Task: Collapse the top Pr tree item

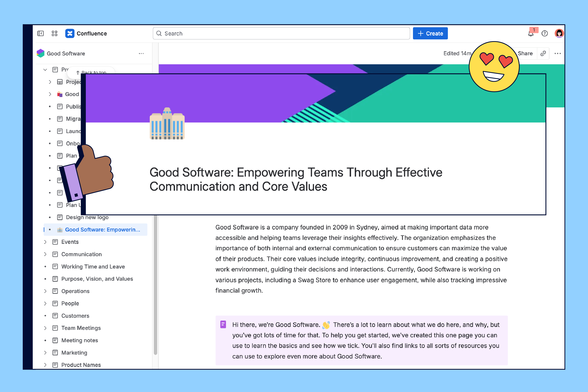Action: 45,70
